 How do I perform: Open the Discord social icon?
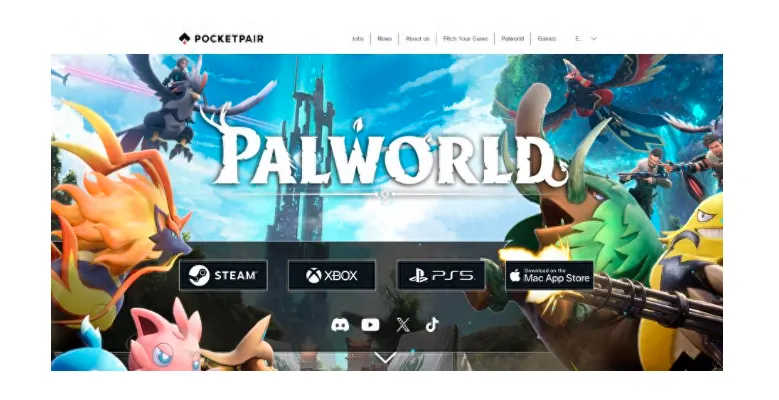coord(340,325)
